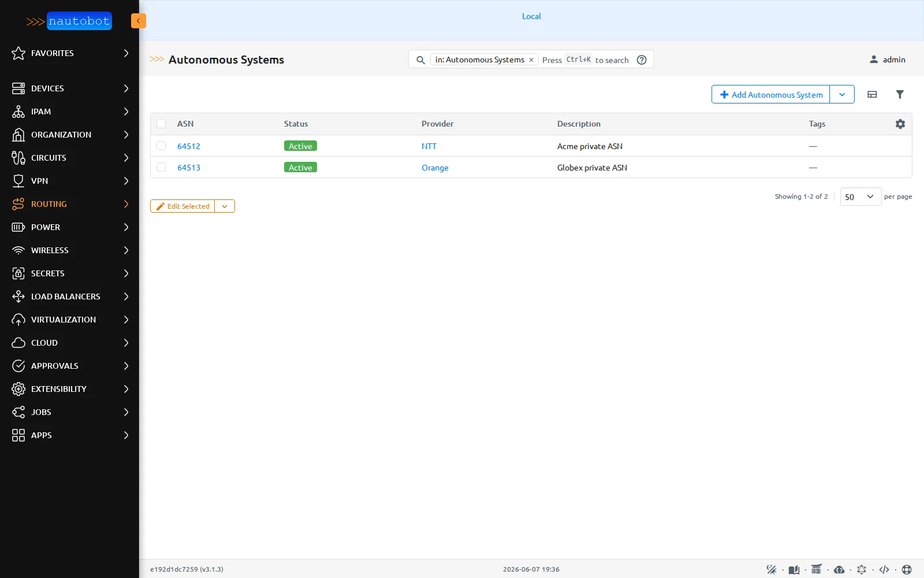The image size is (924, 578).
Task: Click the Load Balancers icon
Action: pos(18,297)
